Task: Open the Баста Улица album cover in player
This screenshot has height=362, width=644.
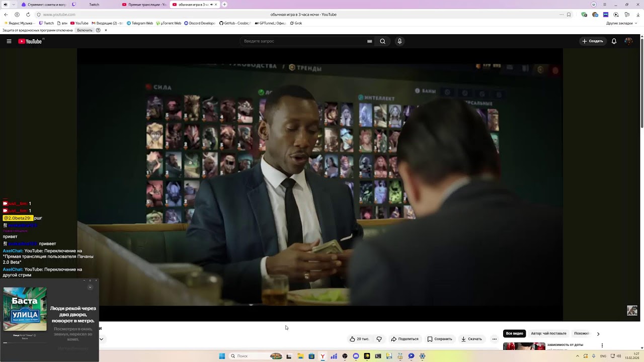Action: 25,309
